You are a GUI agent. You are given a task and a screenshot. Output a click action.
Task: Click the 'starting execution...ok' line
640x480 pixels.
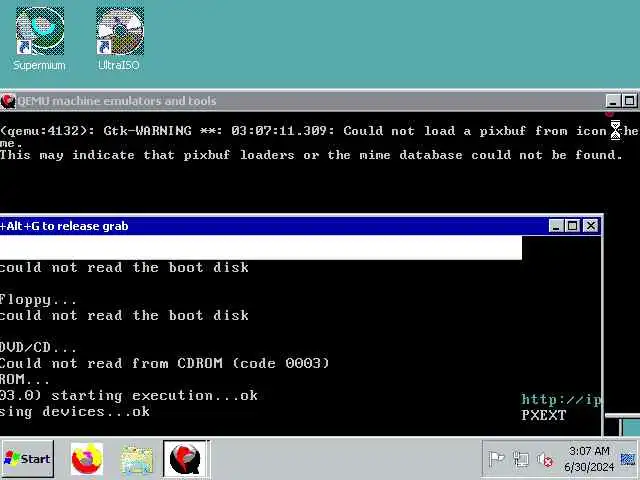[x=129, y=395]
